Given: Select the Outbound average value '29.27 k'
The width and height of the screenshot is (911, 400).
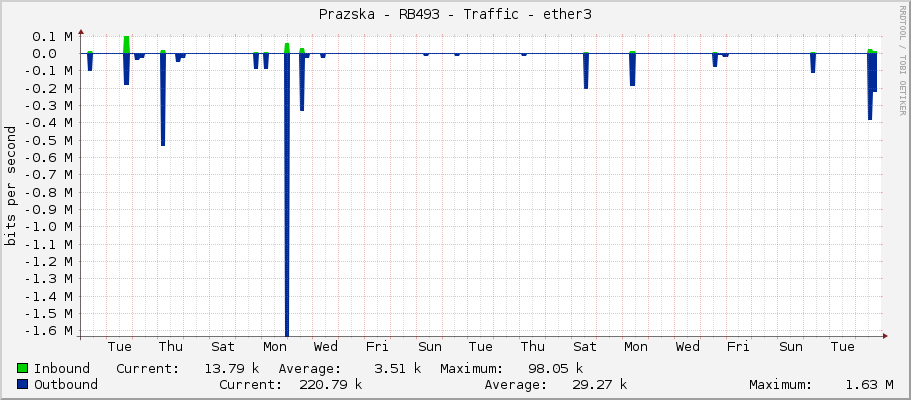Looking at the screenshot, I should point(600,384).
